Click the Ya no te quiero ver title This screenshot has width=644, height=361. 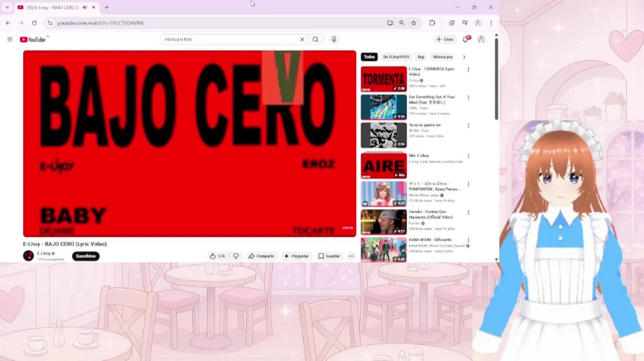click(425, 125)
